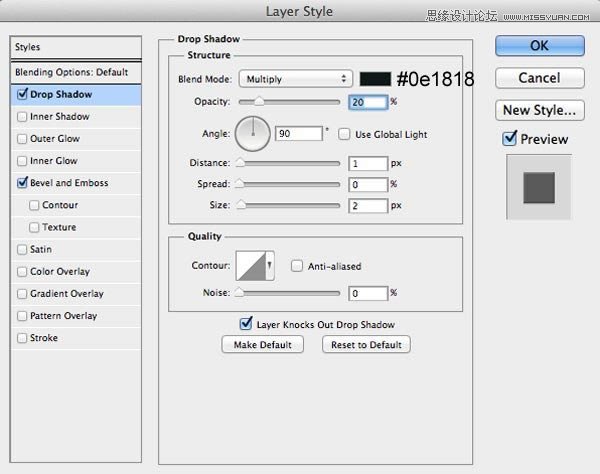Click the Angle value field

click(x=299, y=134)
